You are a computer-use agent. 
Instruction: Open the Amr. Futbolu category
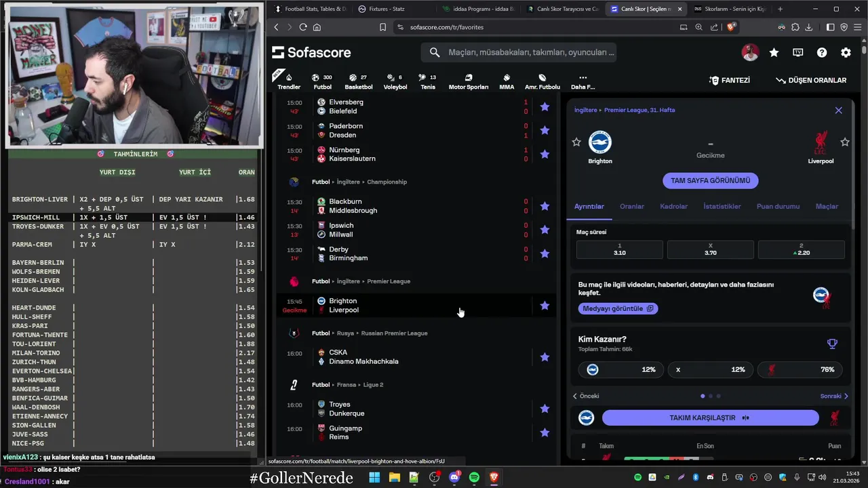click(542, 81)
